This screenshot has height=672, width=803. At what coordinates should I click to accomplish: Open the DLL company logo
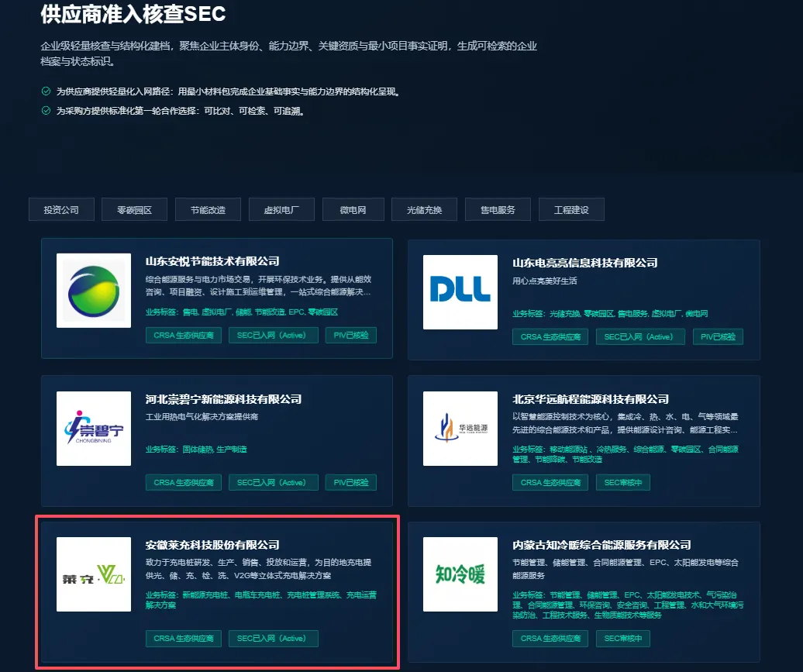coord(460,292)
